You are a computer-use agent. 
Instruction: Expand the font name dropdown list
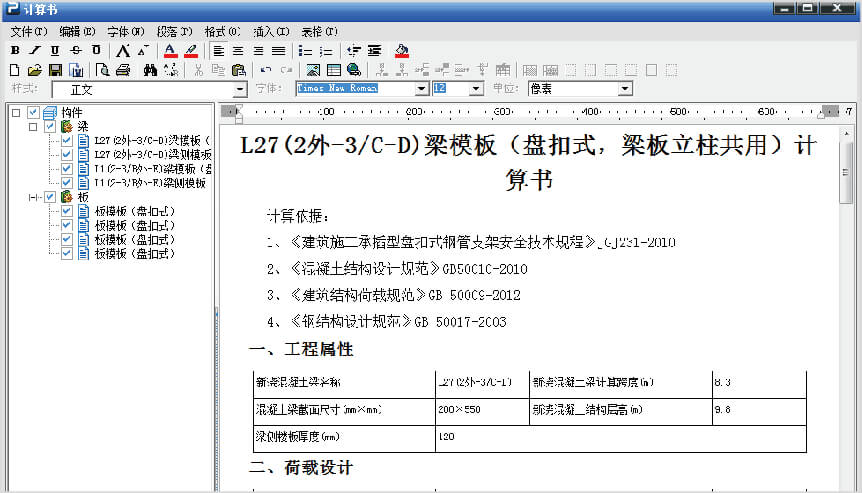point(421,89)
